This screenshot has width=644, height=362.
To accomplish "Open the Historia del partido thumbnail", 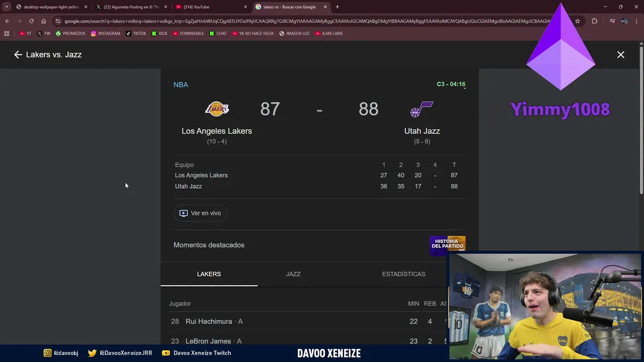I will click(447, 245).
